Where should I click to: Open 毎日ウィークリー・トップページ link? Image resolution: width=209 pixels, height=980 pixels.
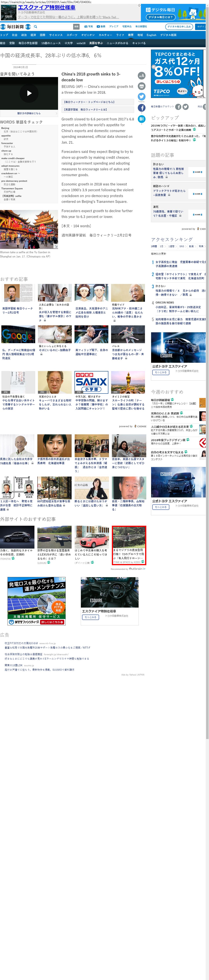[98, 102]
